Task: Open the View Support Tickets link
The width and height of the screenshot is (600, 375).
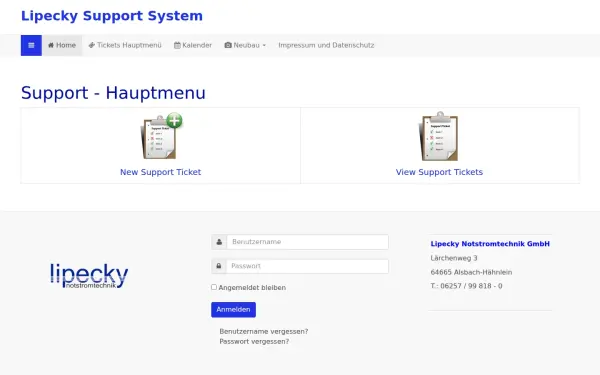Action: [x=439, y=172]
